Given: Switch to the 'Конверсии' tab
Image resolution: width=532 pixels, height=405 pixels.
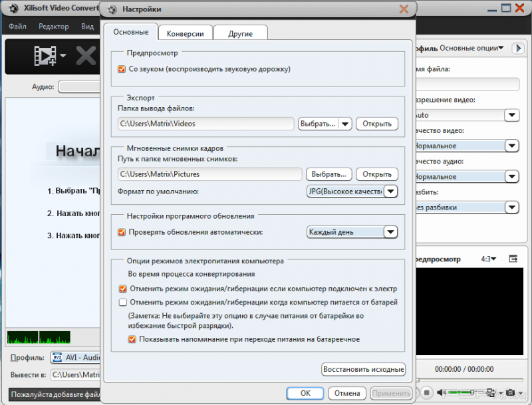Looking at the screenshot, I should tap(185, 33).
